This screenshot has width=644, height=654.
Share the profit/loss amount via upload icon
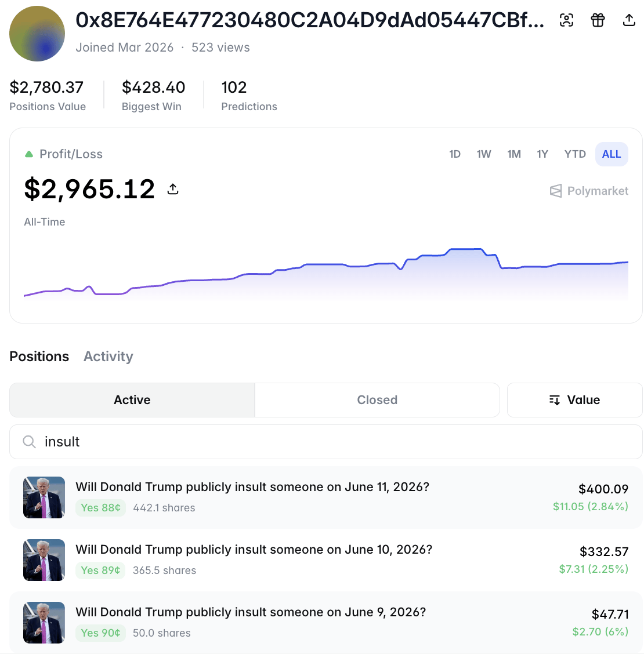pyautogui.click(x=173, y=189)
